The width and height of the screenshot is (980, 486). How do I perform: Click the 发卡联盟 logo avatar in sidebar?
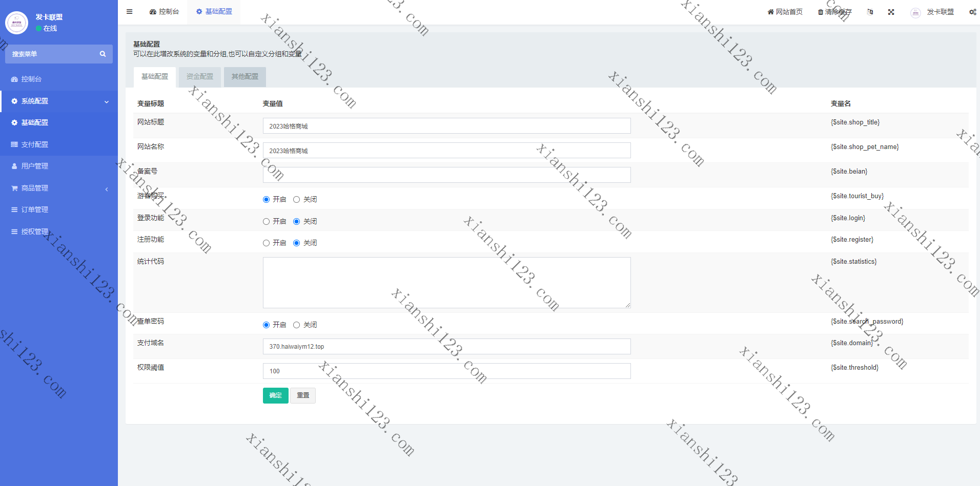tap(16, 23)
